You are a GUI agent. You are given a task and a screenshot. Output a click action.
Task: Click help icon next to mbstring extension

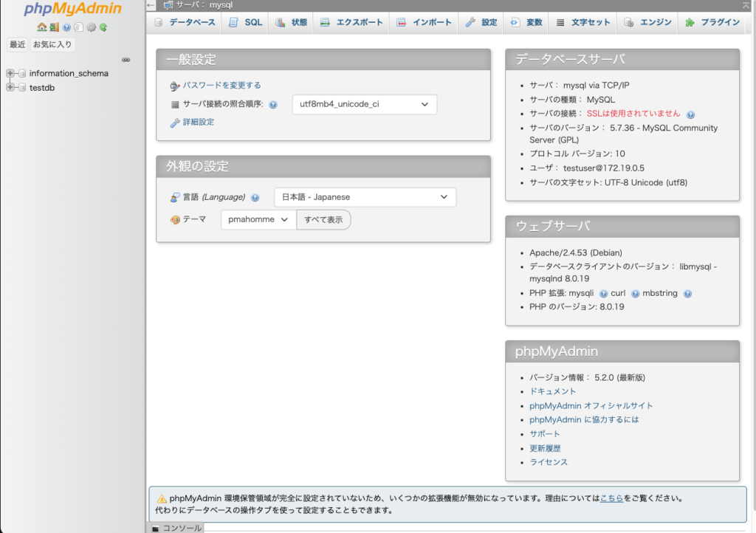pos(687,294)
